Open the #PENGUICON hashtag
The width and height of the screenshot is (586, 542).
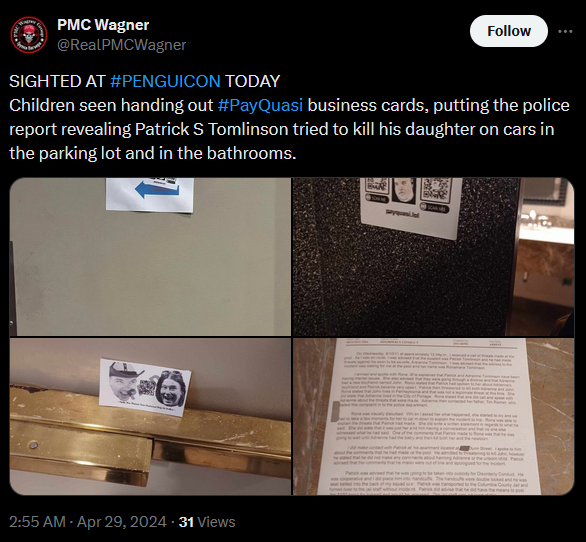(165, 81)
